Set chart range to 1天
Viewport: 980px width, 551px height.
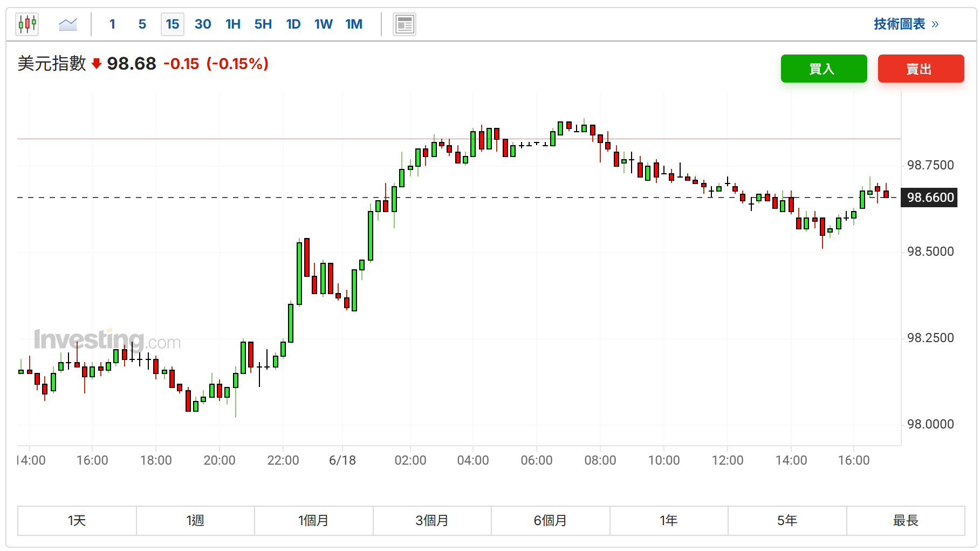[77, 521]
